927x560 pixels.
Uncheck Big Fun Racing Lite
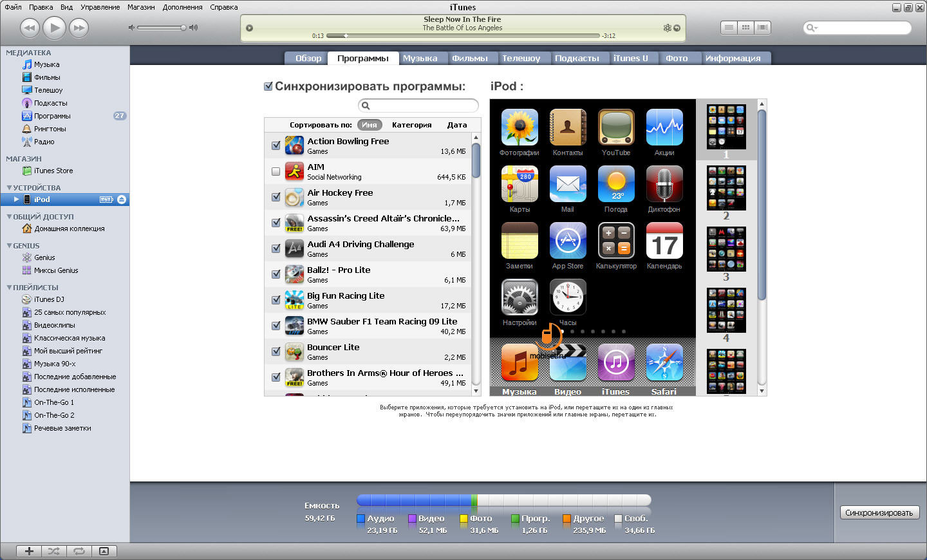click(x=276, y=300)
